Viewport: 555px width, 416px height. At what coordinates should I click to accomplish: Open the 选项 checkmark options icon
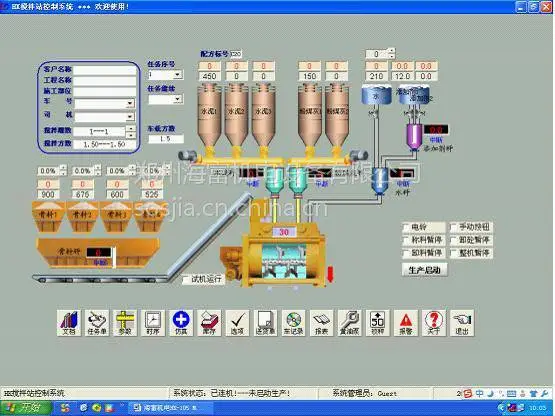coord(237,323)
